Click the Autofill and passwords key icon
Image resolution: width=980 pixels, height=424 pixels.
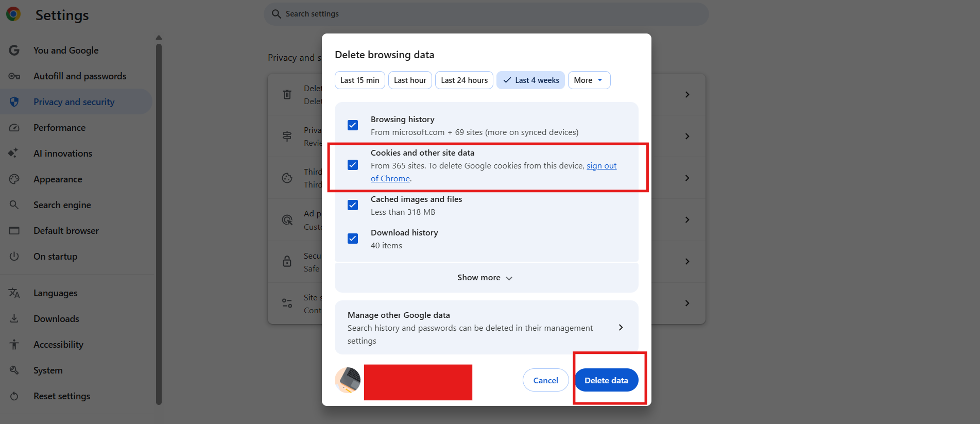tap(14, 76)
